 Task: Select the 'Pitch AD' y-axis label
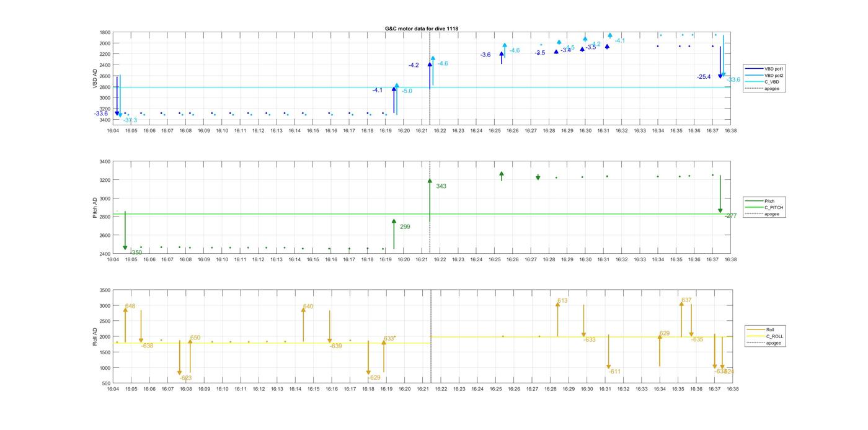click(95, 208)
